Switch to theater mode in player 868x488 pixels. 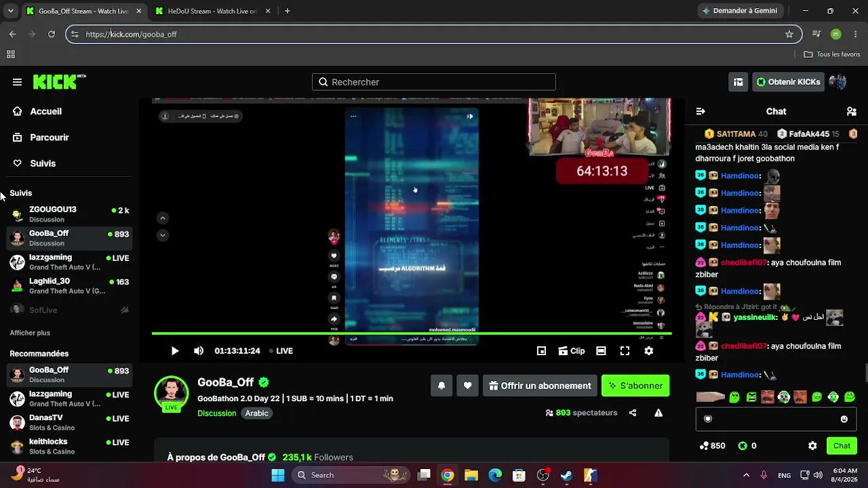601,351
